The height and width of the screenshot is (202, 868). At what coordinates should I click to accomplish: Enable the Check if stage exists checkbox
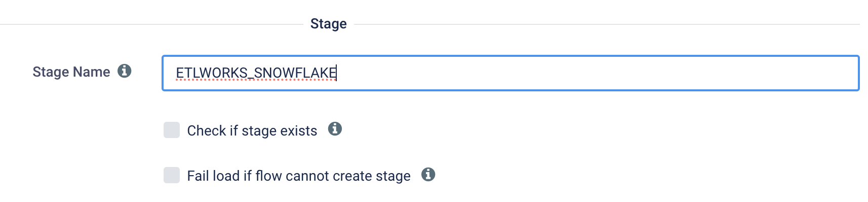172,130
